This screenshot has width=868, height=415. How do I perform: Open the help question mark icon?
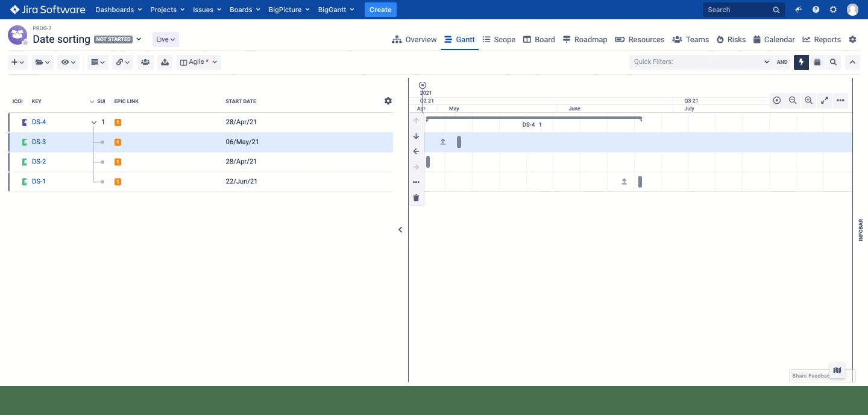(x=816, y=10)
